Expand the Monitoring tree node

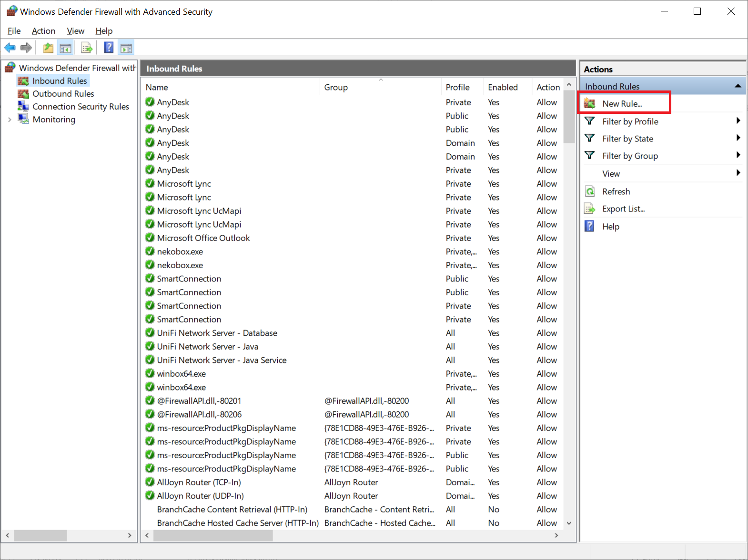tap(10, 120)
